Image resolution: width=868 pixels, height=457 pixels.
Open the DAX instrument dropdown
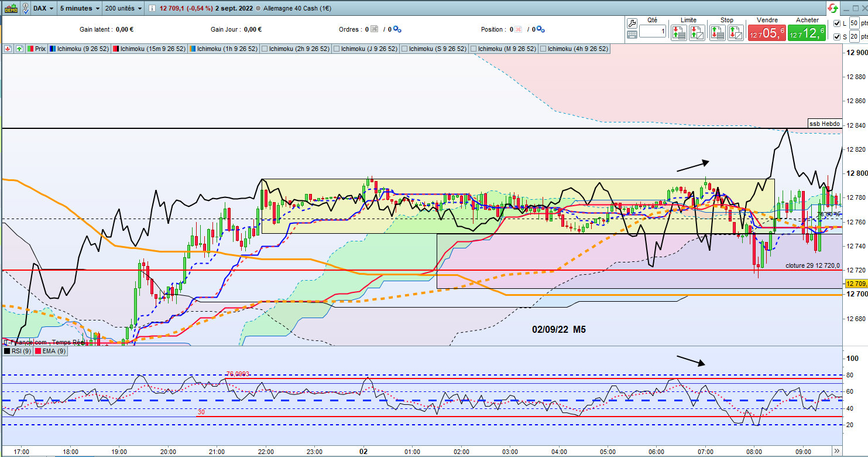point(44,9)
